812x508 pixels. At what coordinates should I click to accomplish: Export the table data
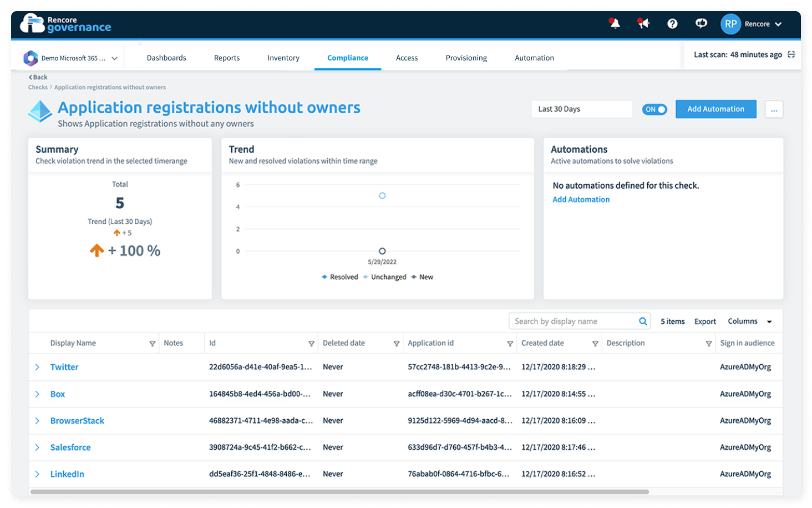click(705, 321)
